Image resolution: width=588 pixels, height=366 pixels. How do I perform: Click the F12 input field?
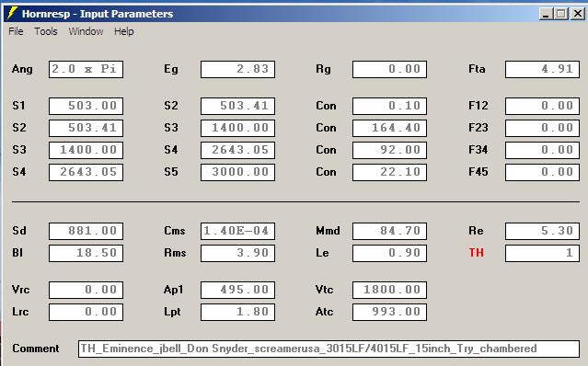coord(542,106)
